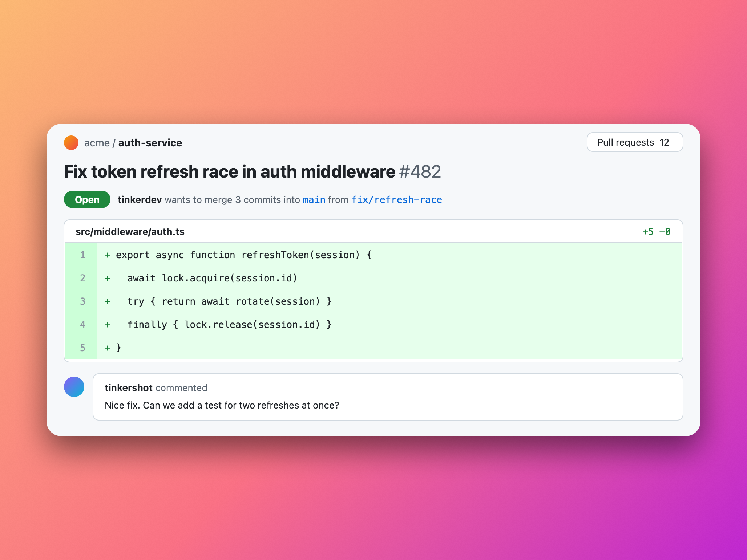
Task: Click the +5 −0 diff stats
Action: [x=656, y=232]
